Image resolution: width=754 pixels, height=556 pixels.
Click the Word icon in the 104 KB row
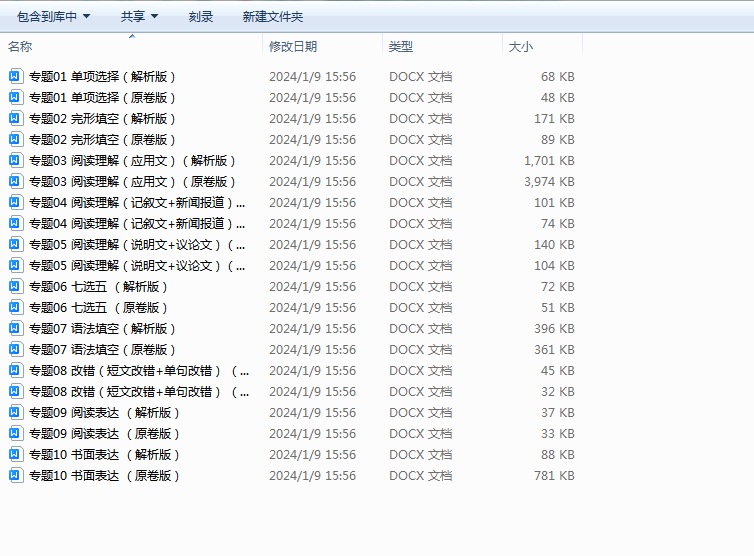[15, 265]
